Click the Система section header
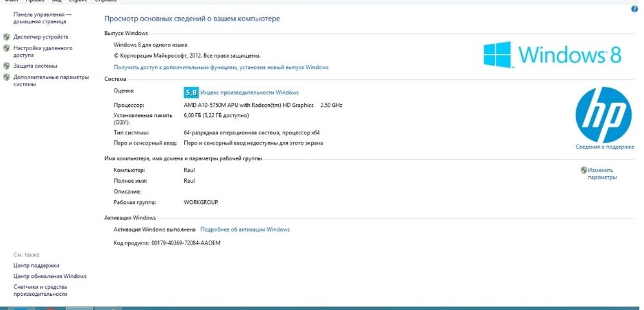This screenshot has height=310, width=644. coord(115,79)
